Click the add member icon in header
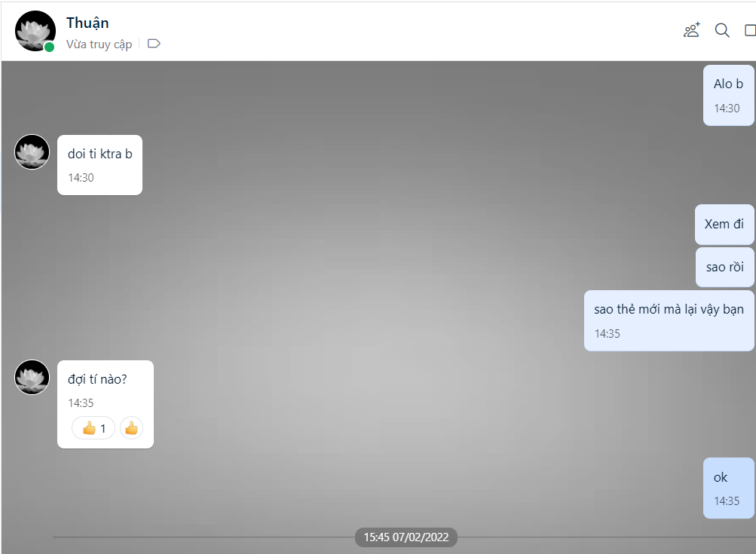Viewport: 756px width, 554px height. pos(691,30)
